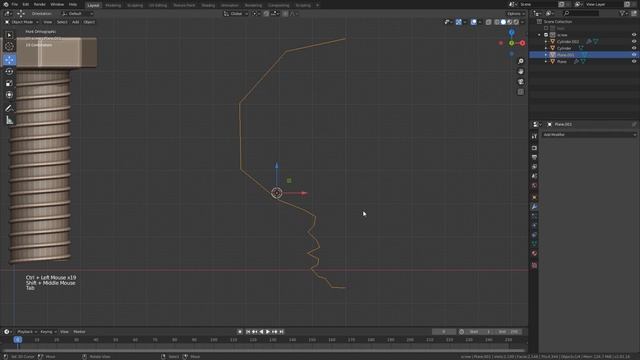This screenshot has width=640, height=360.
Task: Open the Object Data properties green triangle tab
Action: [x=534, y=244]
